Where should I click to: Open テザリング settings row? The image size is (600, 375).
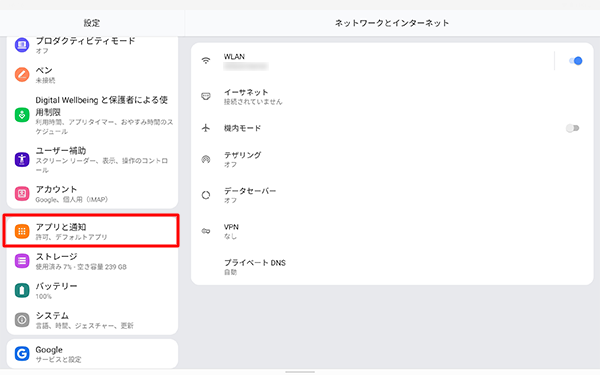pyautogui.click(x=392, y=159)
